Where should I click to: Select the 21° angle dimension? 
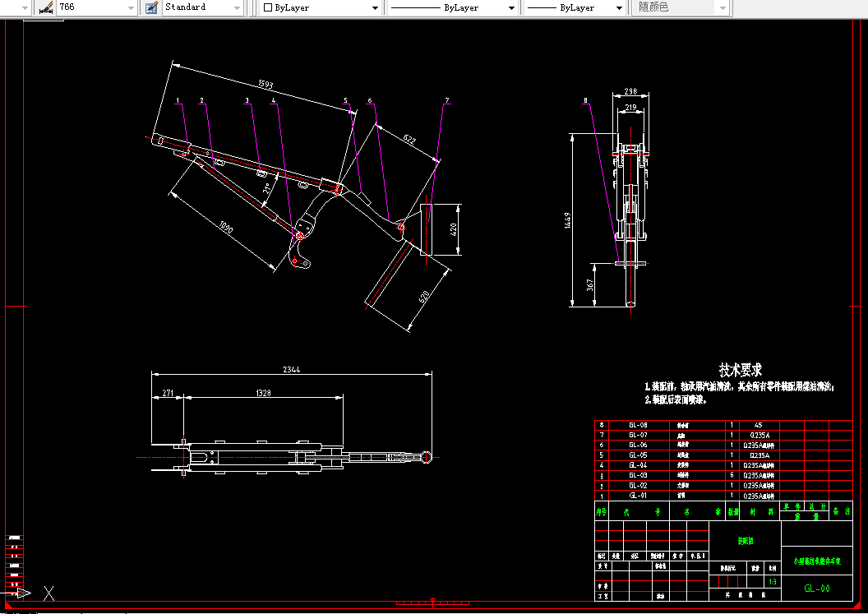267,188
